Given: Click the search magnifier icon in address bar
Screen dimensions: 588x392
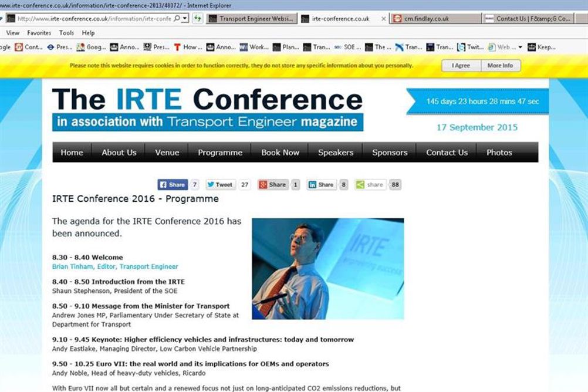Looking at the screenshot, I should (x=177, y=18).
